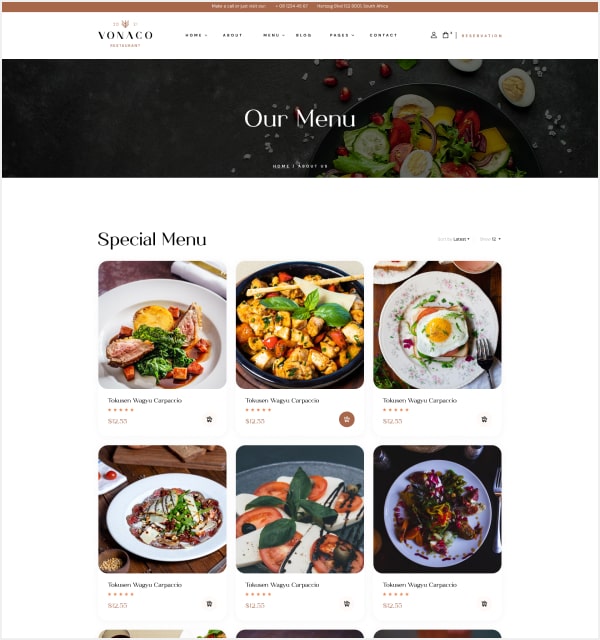Add the first Wagyu Carpaccio to cart
Image resolution: width=600 pixels, height=640 pixels.
click(x=209, y=419)
